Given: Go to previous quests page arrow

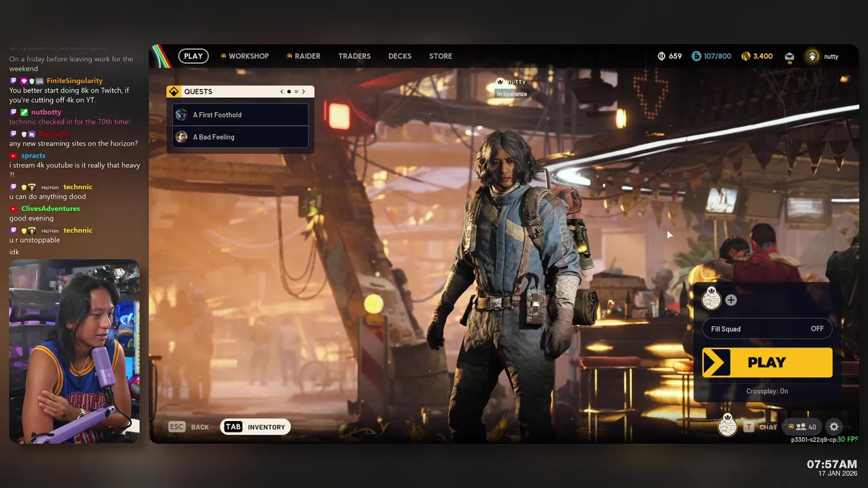Looking at the screenshot, I should point(282,91).
